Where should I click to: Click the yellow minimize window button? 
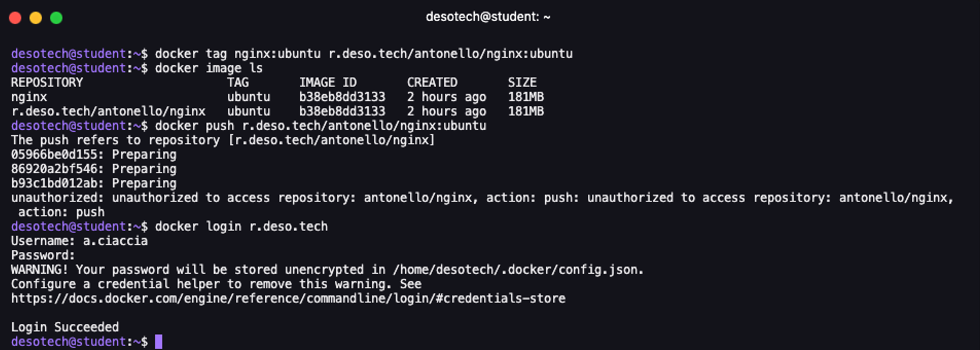tap(36, 18)
